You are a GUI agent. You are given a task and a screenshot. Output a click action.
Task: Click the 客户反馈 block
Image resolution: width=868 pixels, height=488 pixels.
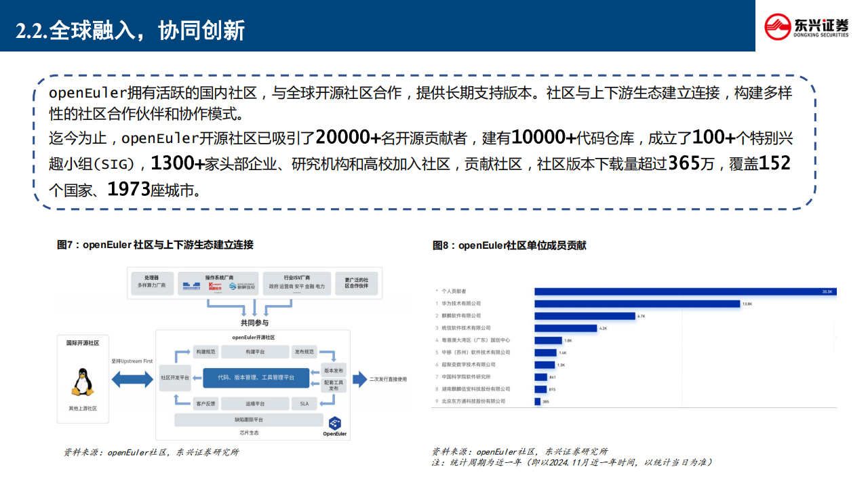tap(205, 404)
